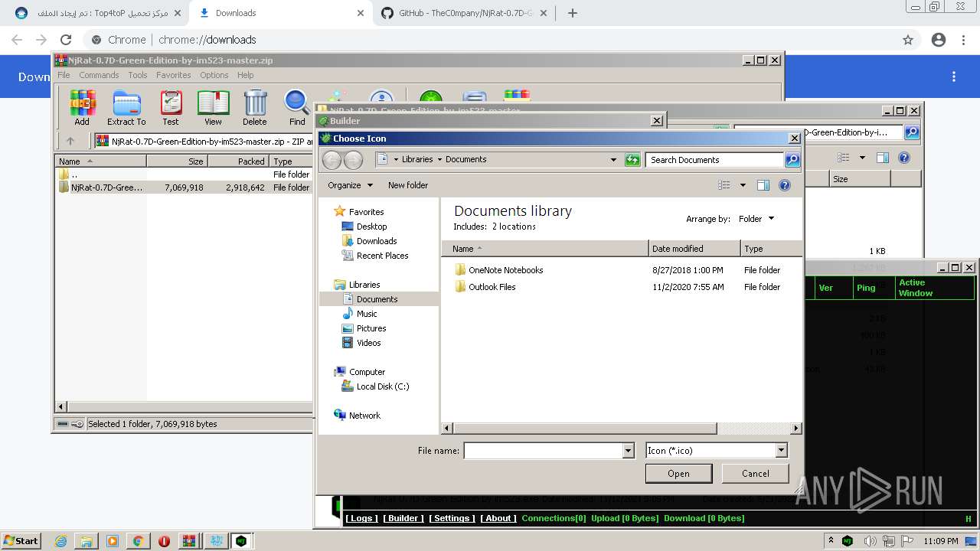This screenshot has height=551, width=980.
Task: Click the [ About ] link in NjRat
Action: tap(498, 518)
